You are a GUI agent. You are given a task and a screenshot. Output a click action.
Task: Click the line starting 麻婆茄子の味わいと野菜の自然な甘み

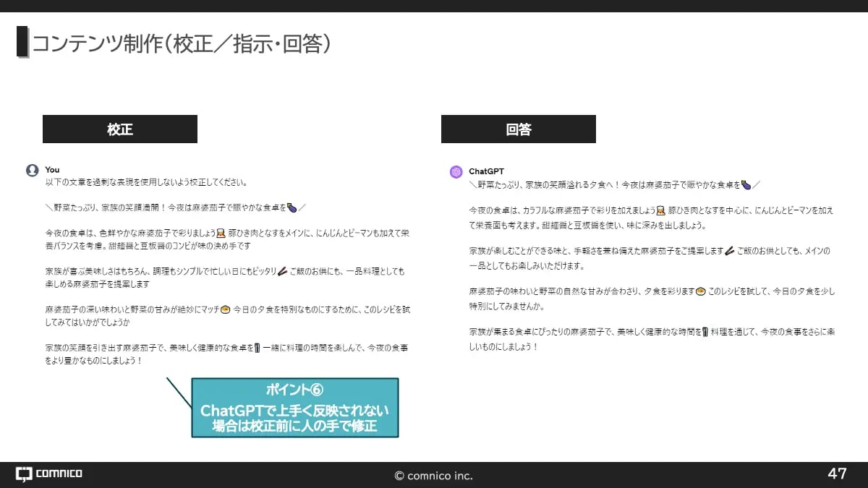[652, 292]
